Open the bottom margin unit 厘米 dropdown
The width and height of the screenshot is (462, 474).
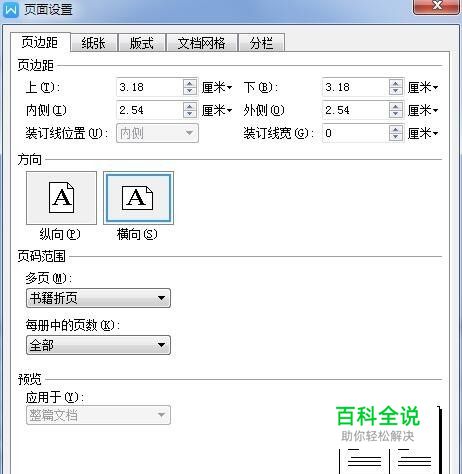423,88
